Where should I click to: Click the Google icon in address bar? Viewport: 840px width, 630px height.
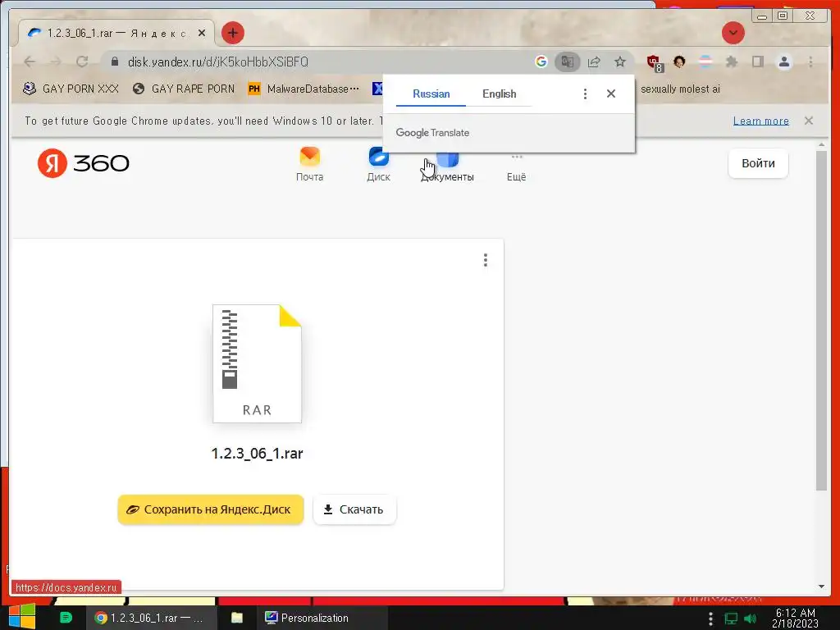click(541, 62)
